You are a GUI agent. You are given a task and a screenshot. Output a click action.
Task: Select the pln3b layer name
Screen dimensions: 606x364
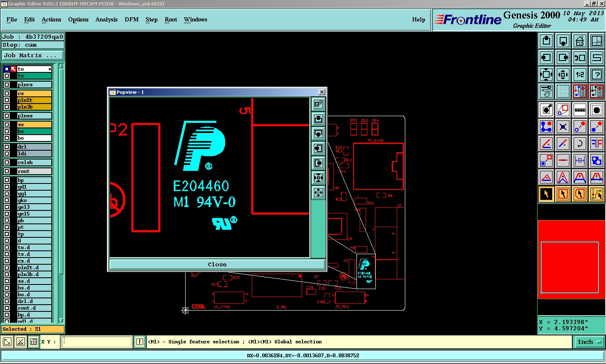[x=34, y=107]
